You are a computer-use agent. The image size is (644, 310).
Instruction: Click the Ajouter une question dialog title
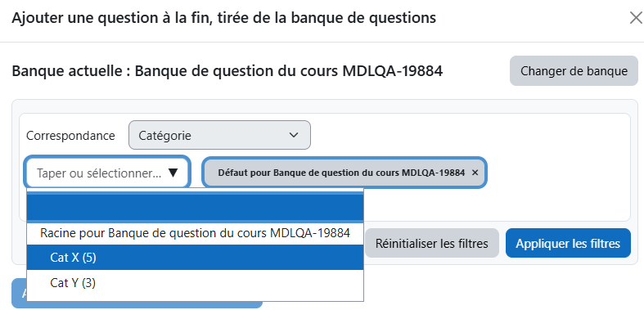[x=224, y=18]
